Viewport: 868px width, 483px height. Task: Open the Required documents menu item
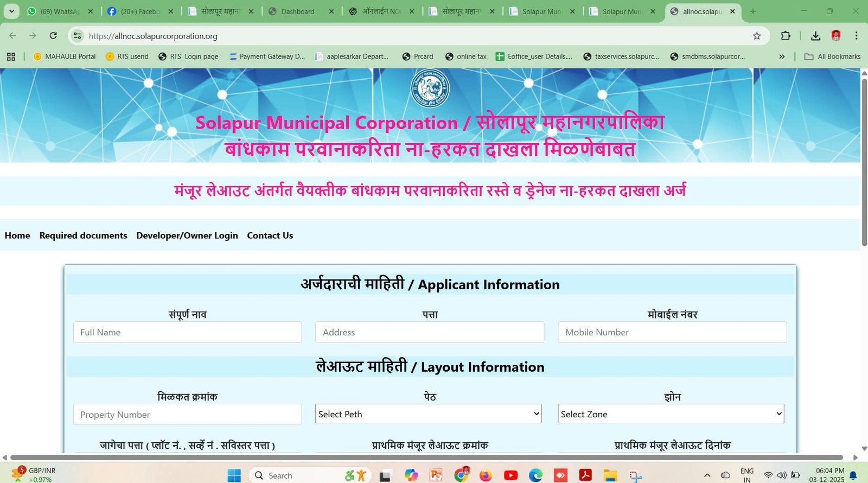pos(83,236)
